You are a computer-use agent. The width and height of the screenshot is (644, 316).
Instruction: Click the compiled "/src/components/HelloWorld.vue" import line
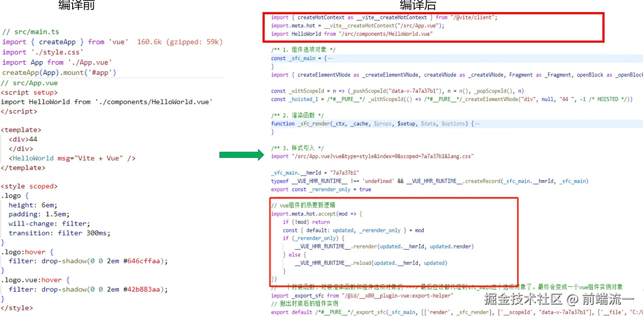click(352, 34)
